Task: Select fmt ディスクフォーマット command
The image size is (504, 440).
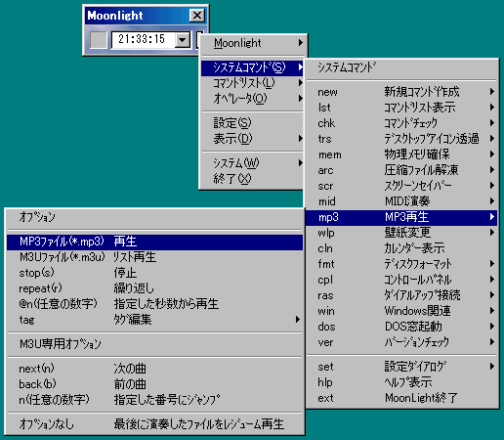Action: click(401, 264)
